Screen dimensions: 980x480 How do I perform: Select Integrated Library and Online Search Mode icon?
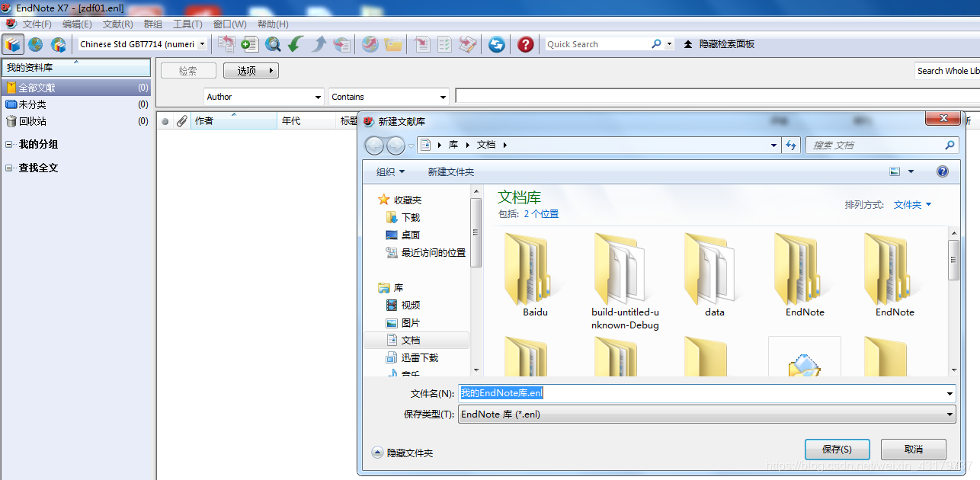[58, 44]
